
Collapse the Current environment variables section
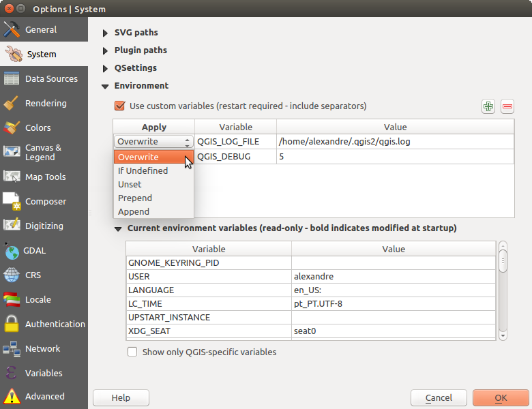click(118, 228)
